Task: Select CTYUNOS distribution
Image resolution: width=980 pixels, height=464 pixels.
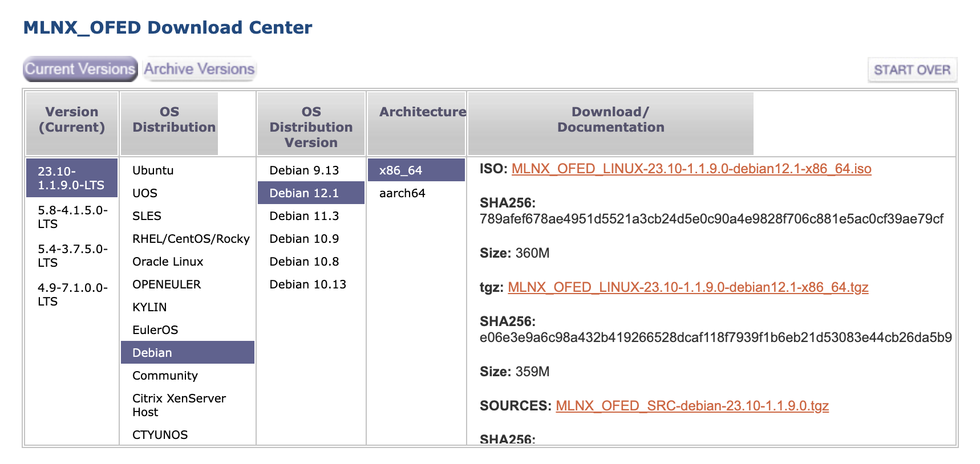Action: pos(188,434)
